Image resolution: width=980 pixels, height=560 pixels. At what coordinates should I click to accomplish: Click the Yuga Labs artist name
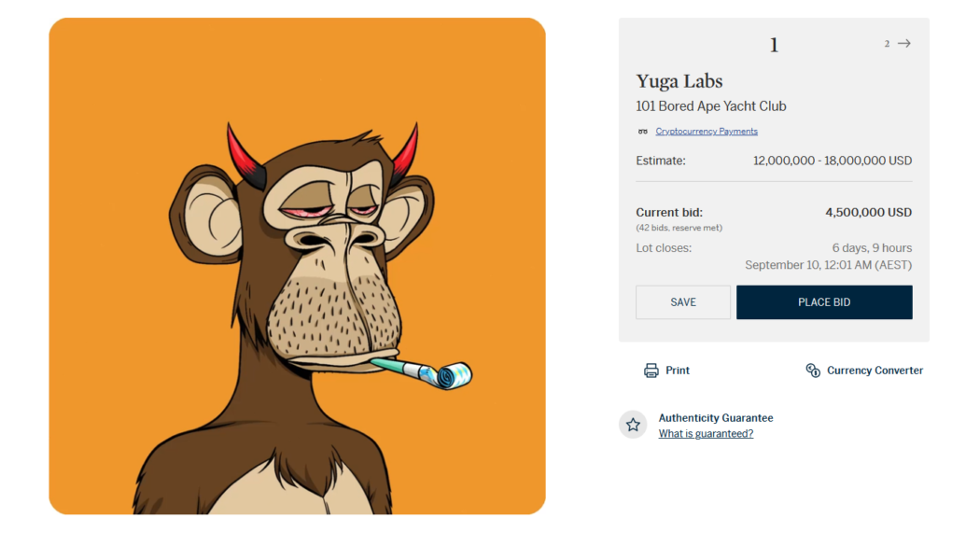[679, 81]
